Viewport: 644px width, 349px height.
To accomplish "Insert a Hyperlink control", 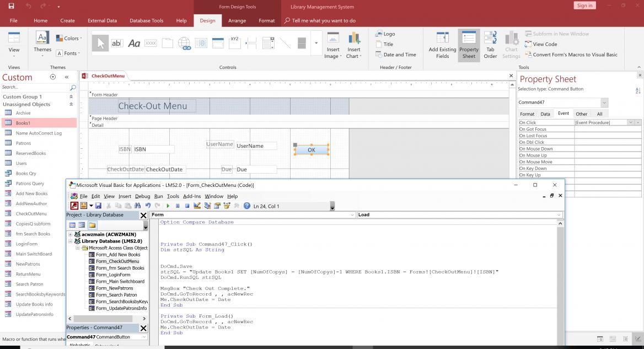I will coord(184,43).
